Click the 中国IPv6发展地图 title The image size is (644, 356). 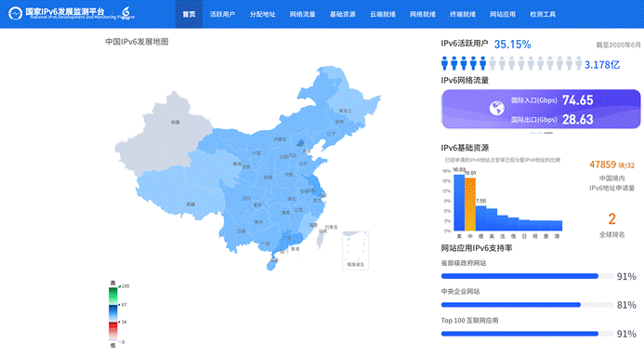click(x=137, y=42)
